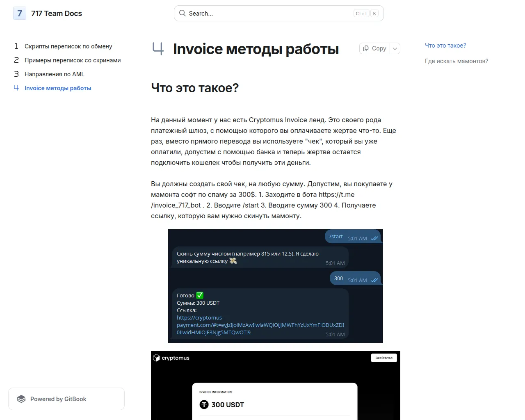Click the Ctrl K shortcut badge
This screenshot has height=420, width=525.
point(366,14)
